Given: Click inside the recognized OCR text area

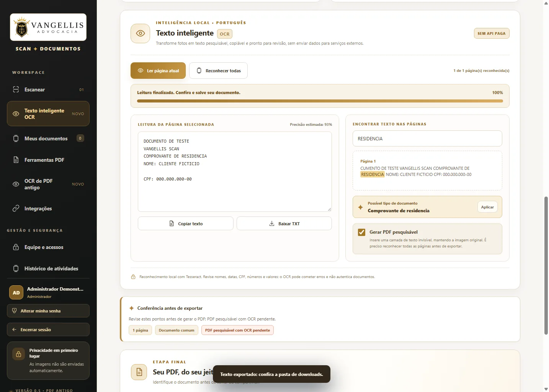Looking at the screenshot, I should [x=235, y=172].
